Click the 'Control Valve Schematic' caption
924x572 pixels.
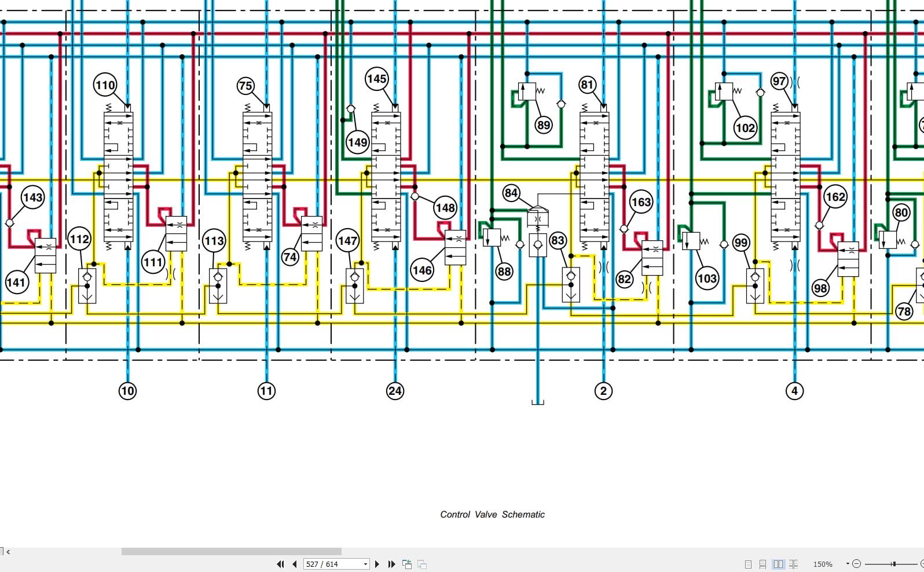(492, 514)
